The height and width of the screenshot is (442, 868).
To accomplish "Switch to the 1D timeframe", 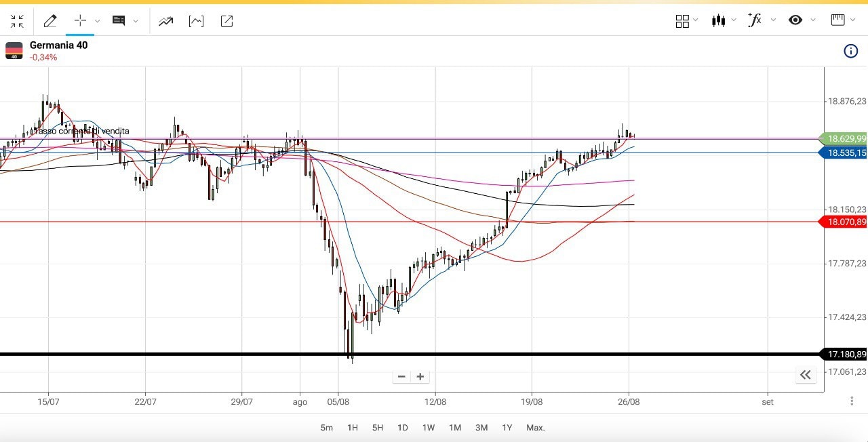I will (403, 428).
